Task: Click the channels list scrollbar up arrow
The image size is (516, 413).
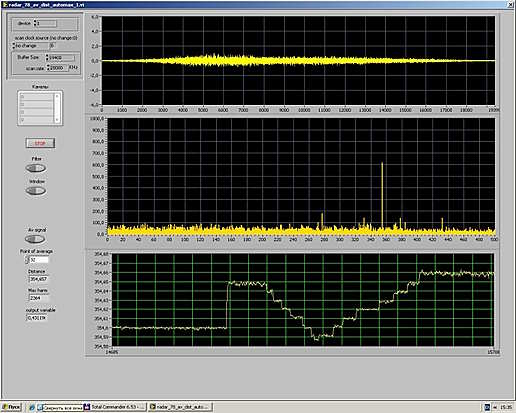Action: pyautogui.click(x=57, y=96)
